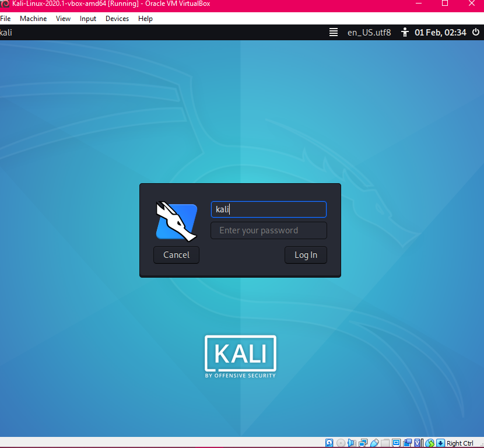Click the network adapters status icon
This screenshot has height=448, width=484.
[363, 443]
